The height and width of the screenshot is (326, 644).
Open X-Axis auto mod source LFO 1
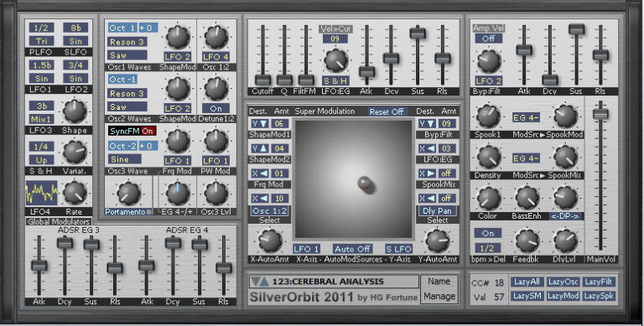click(306, 249)
